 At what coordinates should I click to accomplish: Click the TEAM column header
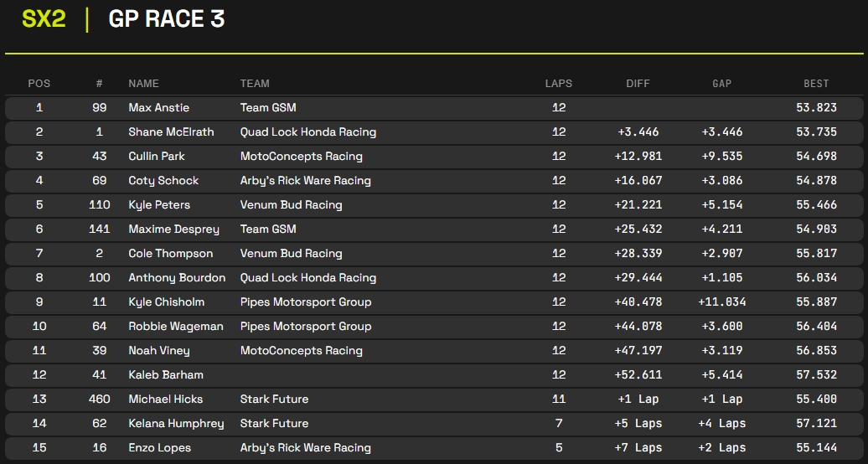click(255, 84)
